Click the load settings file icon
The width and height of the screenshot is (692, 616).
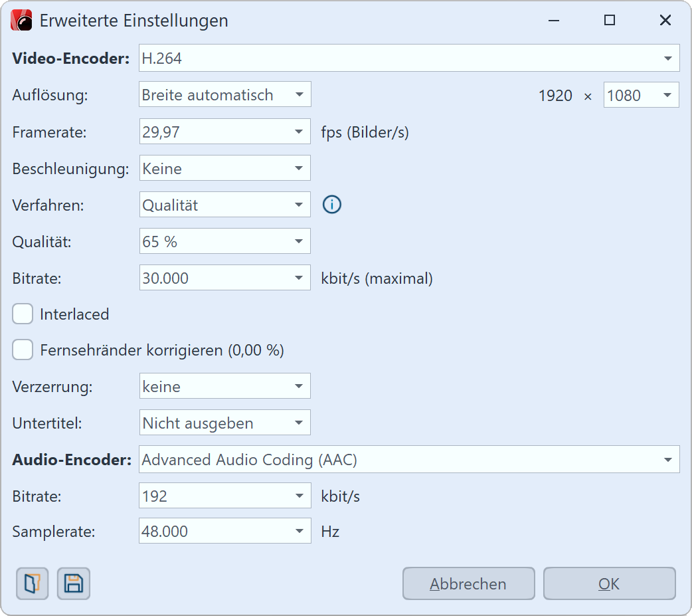(32, 584)
